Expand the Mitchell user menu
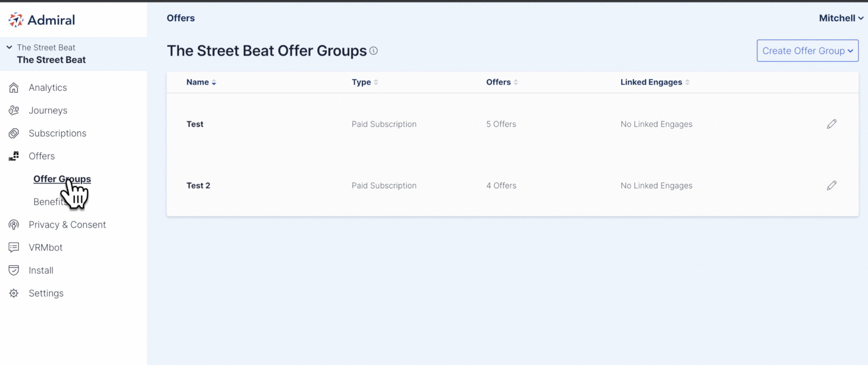The width and height of the screenshot is (868, 365). [x=841, y=18]
